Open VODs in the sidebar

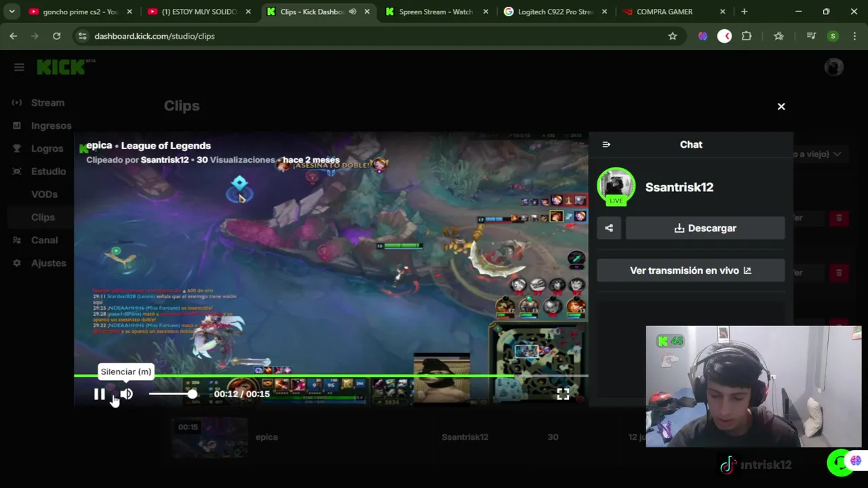coord(44,195)
